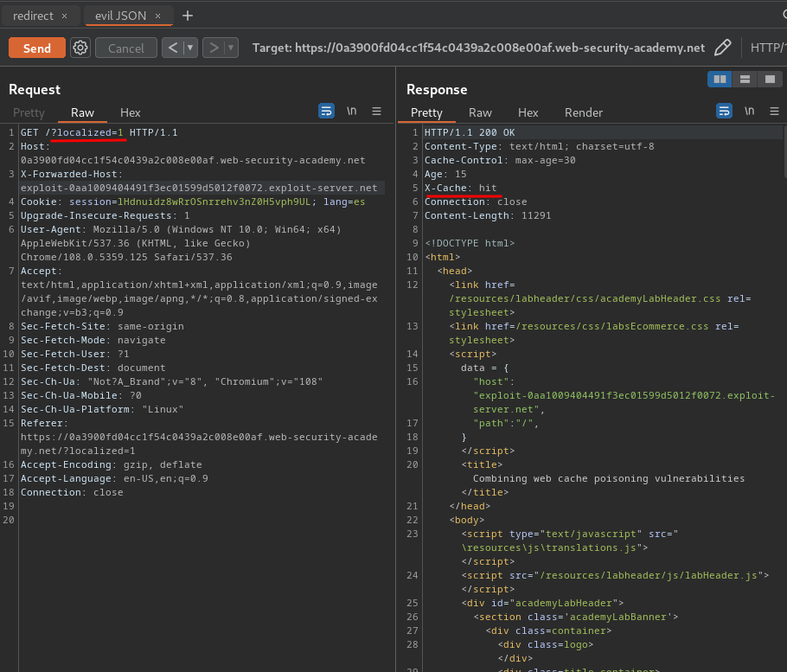Viewport: 787px width, 672px height.
Task: Click the Target URL text
Action: click(x=478, y=48)
